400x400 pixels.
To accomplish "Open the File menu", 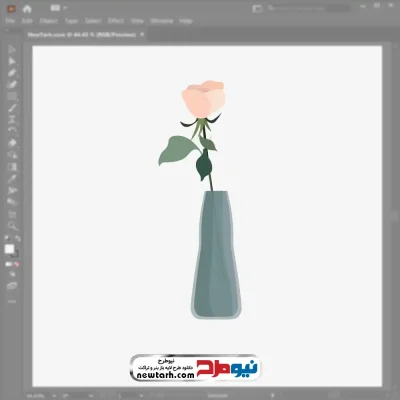I will coord(10,21).
